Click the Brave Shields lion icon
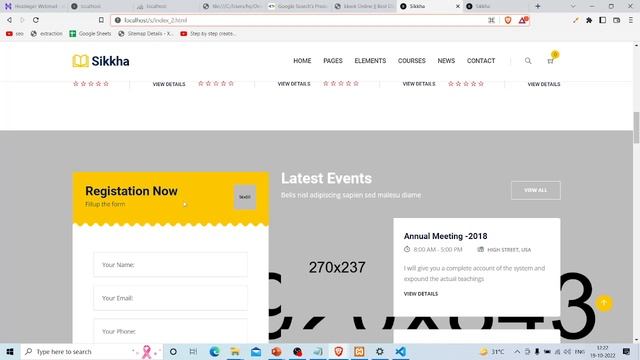The height and width of the screenshot is (360, 640). click(x=508, y=20)
